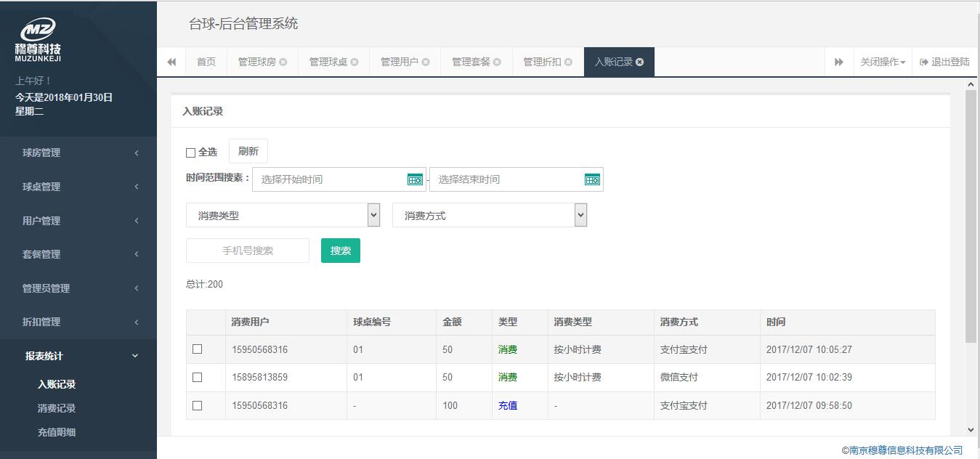This screenshot has height=459, width=980.
Task: Click the 刷新 refresh button
Action: (x=248, y=151)
